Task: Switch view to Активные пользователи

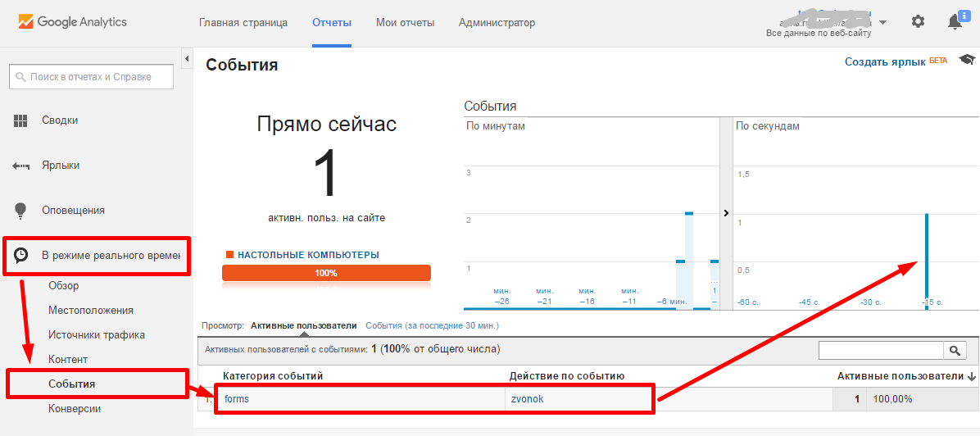Action: pos(304,326)
